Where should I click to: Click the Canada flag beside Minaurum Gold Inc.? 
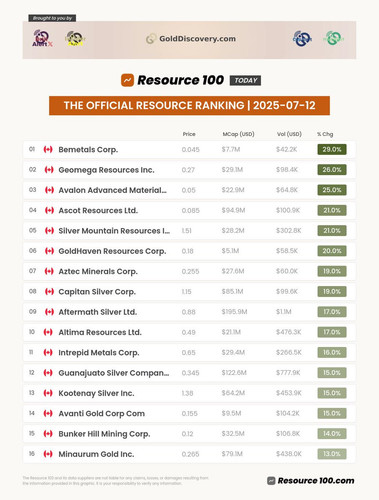click(48, 454)
